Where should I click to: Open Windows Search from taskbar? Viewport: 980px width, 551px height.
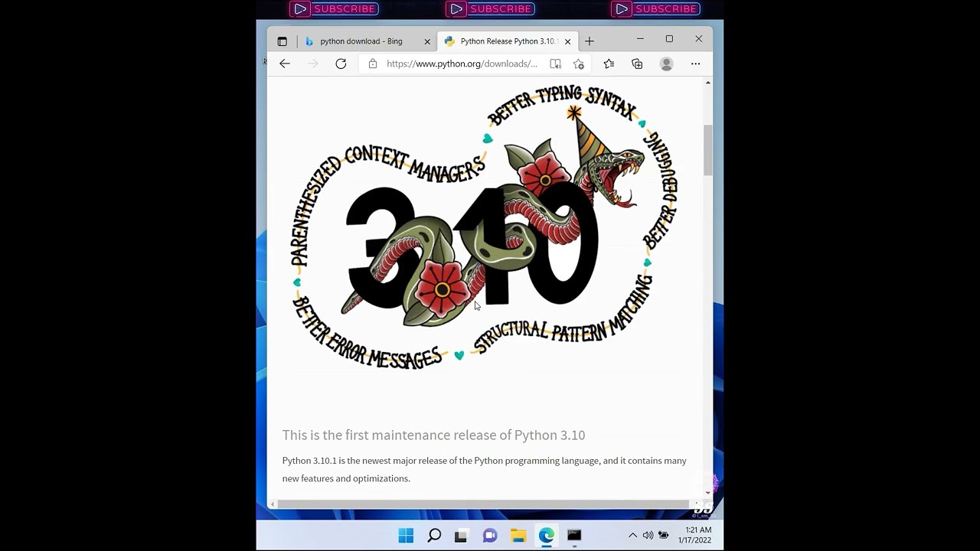434,536
